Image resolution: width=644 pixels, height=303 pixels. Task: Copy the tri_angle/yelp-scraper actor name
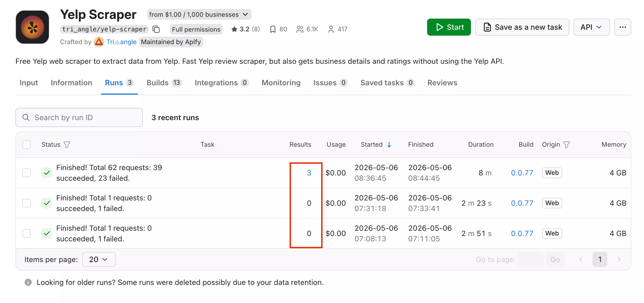click(156, 29)
